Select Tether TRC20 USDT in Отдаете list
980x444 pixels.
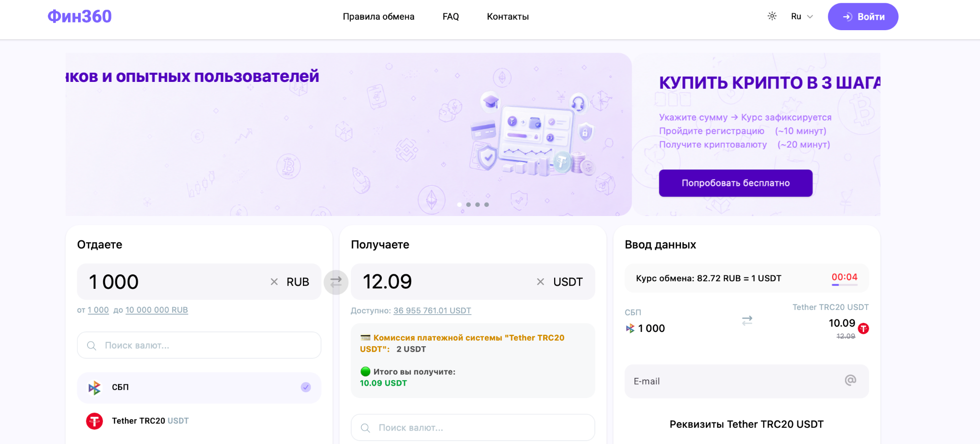coord(199,421)
